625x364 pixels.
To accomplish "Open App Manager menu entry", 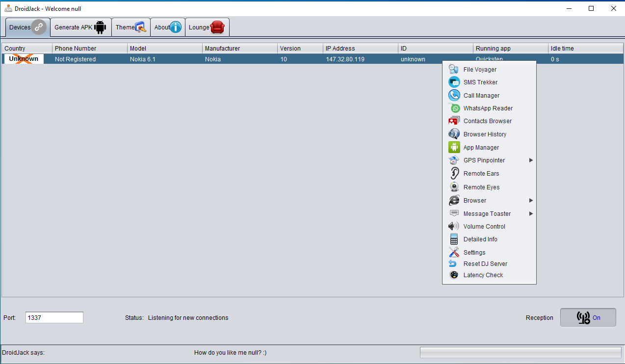I will tap(489, 148).
